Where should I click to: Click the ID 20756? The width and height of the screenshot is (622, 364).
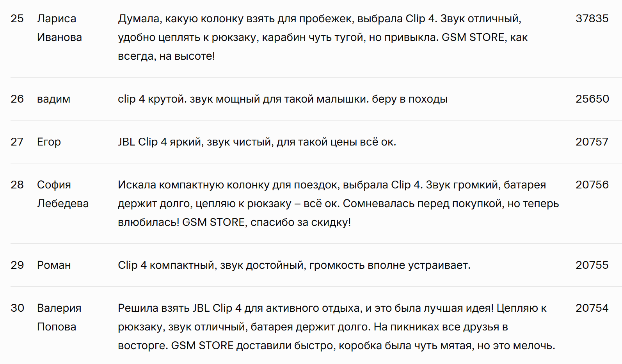coord(592,185)
